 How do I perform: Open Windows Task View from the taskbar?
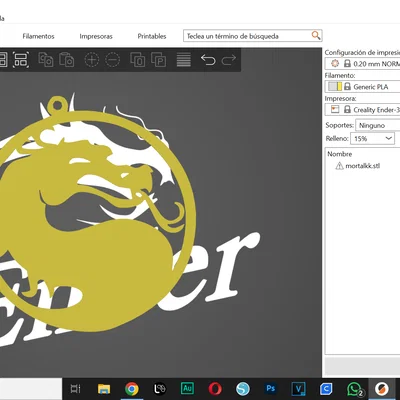[75, 389]
